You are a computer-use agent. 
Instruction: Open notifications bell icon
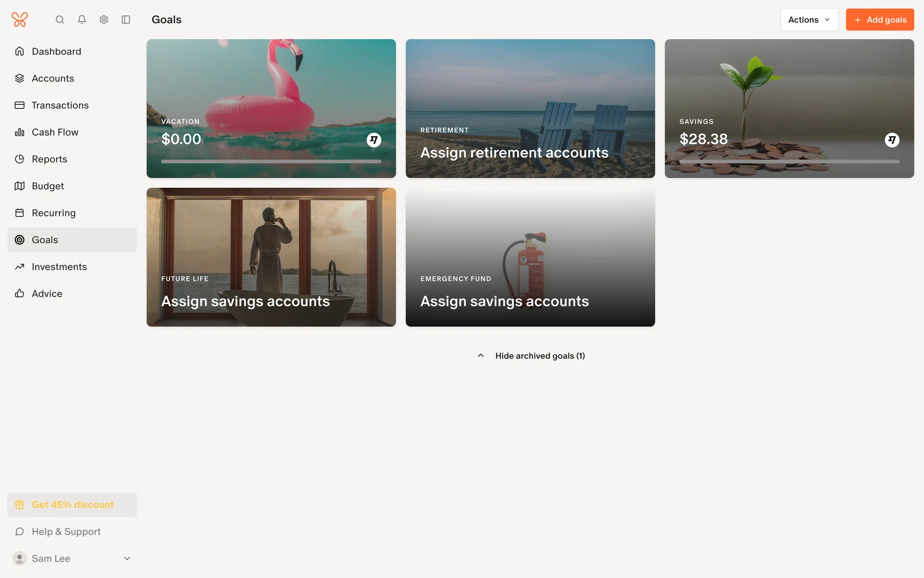82,20
